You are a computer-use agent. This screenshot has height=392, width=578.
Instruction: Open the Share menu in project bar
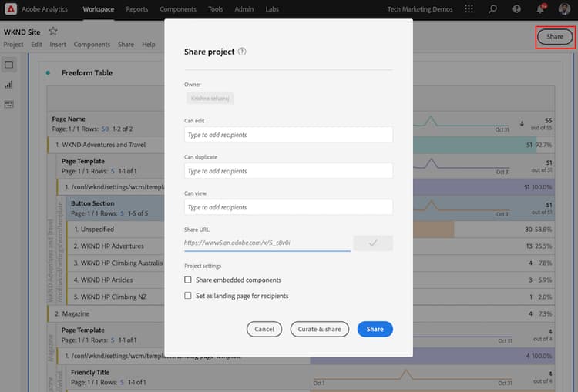tap(126, 44)
